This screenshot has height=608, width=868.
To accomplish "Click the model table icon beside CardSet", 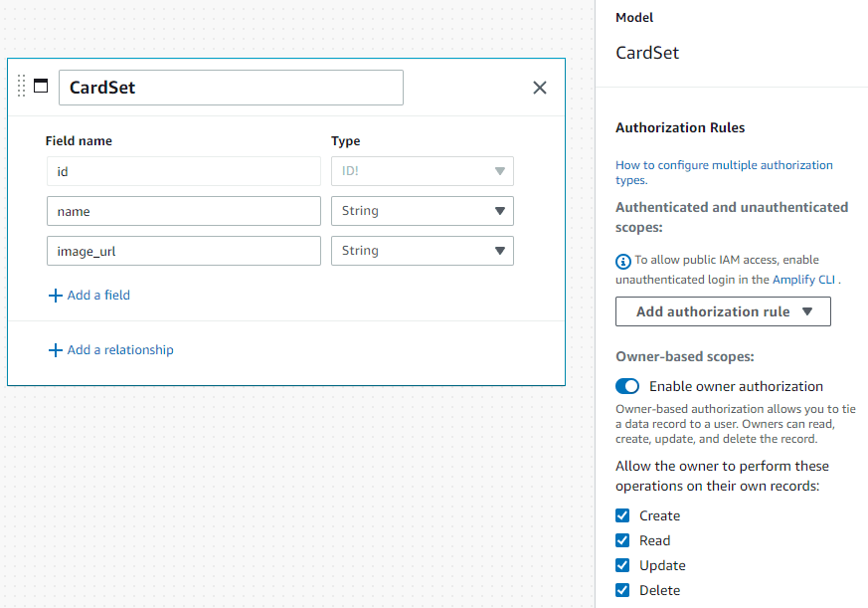I will pyautogui.click(x=41, y=86).
